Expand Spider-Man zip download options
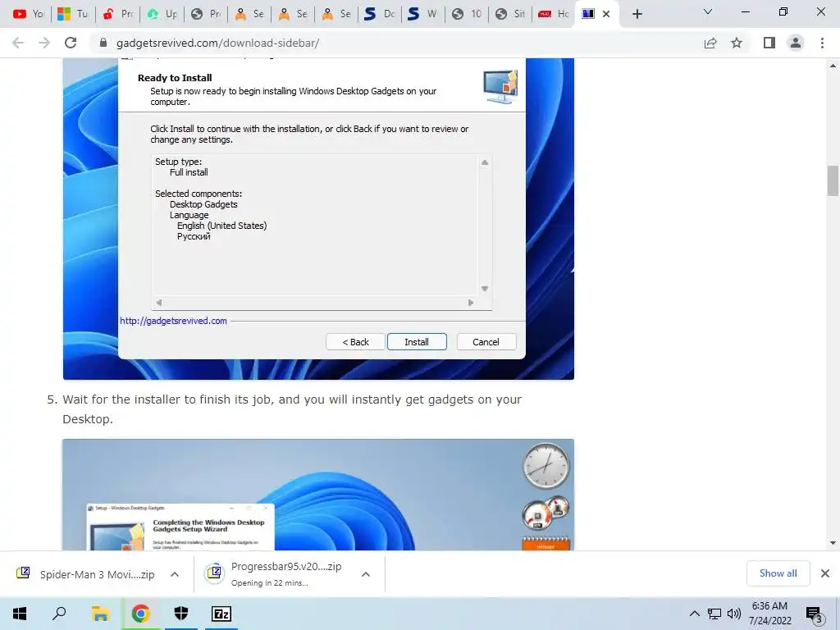840x630 pixels. tap(175, 574)
